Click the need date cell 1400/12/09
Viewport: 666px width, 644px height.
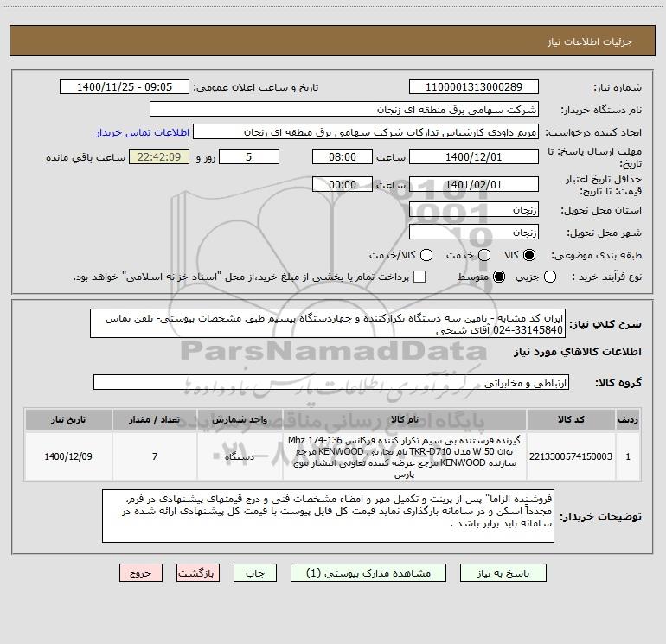coord(68,456)
